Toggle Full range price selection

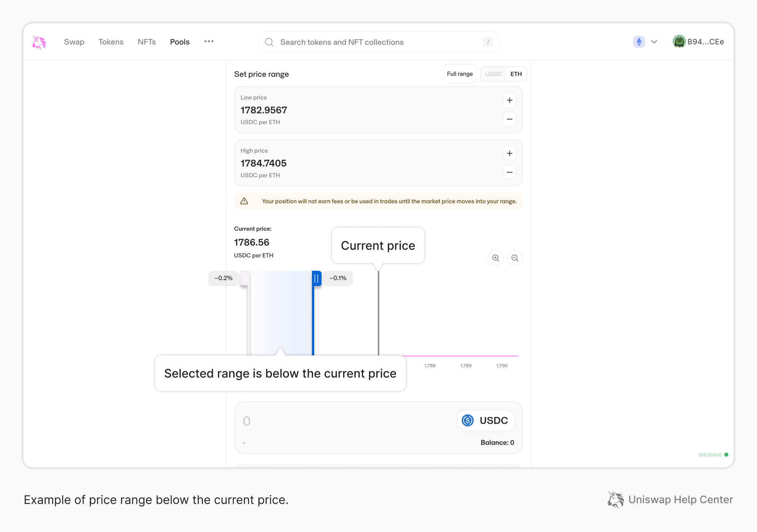(460, 74)
